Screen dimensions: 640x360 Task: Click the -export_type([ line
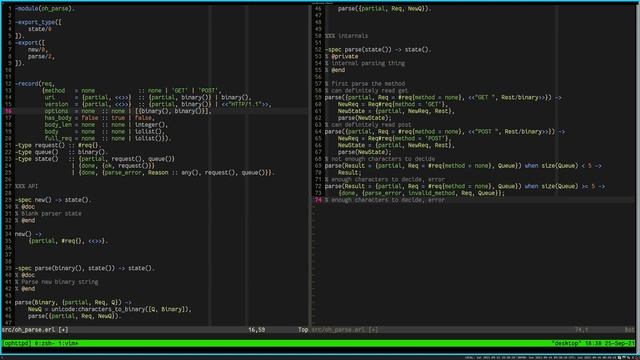[x=38, y=22]
